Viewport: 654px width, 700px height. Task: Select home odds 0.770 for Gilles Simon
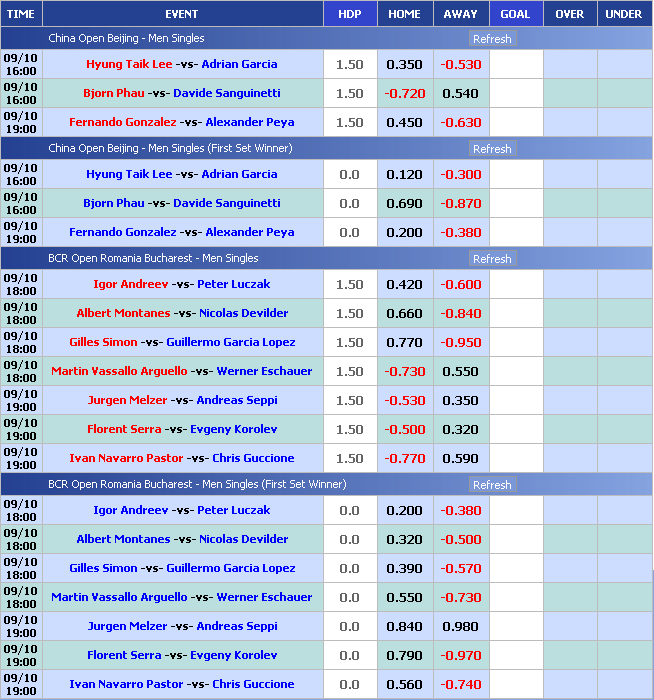click(404, 342)
